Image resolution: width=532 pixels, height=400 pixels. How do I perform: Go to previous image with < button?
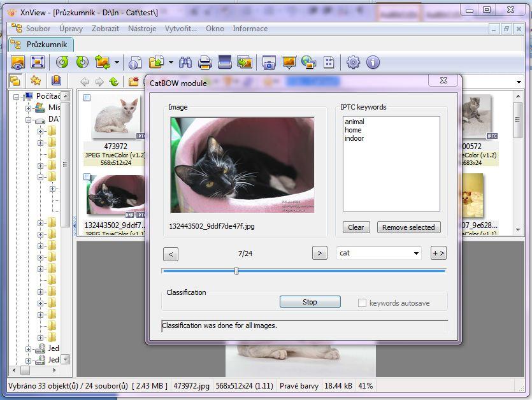click(171, 254)
